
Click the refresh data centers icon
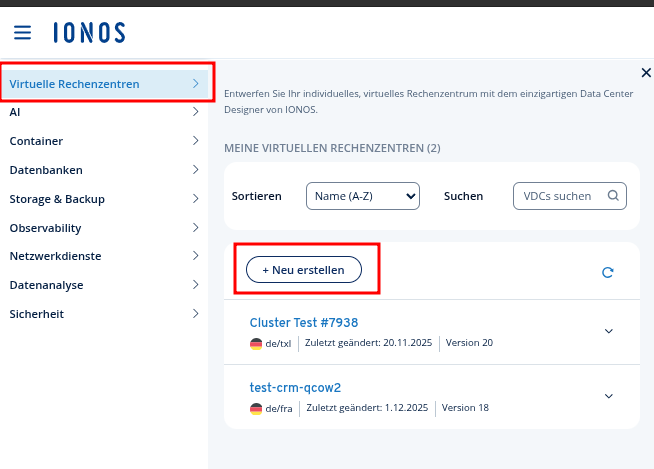coord(607,272)
